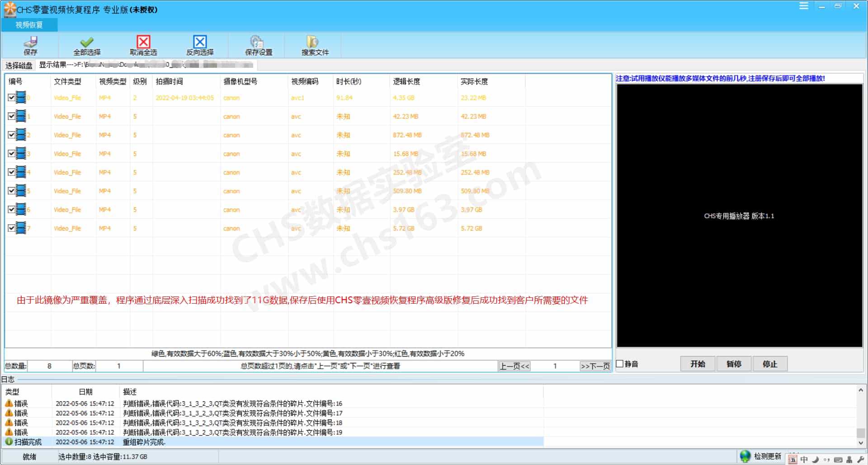This screenshot has width=868, height=465.
Task: Click the input method user icon
Action: (849, 460)
